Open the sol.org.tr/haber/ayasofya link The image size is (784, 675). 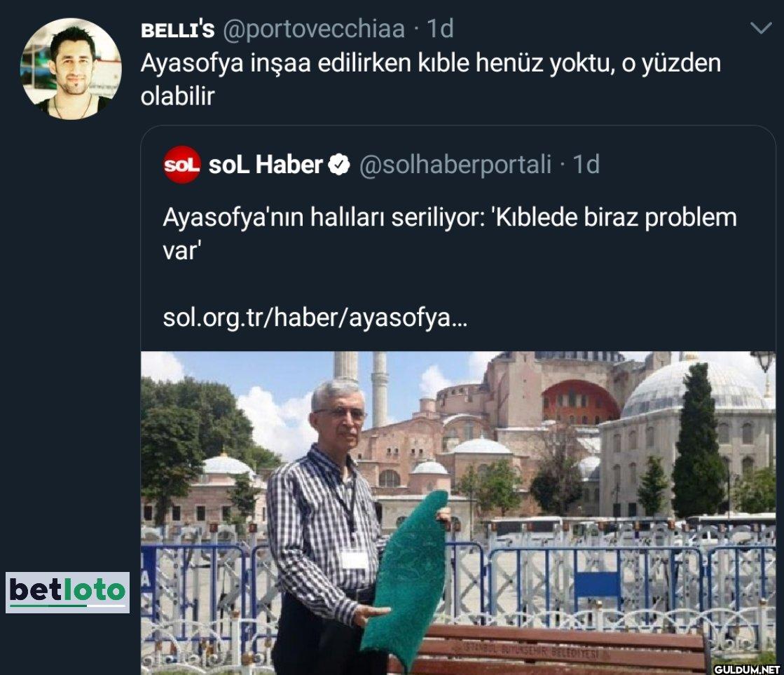315,318
